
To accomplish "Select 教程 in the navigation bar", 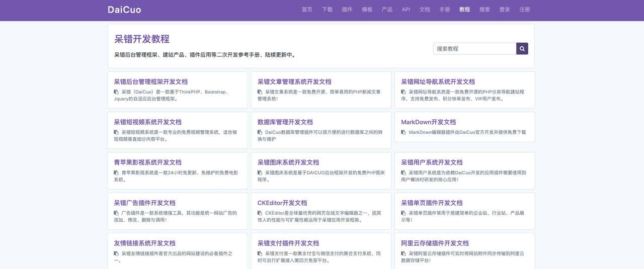I will tap(464, 10).
